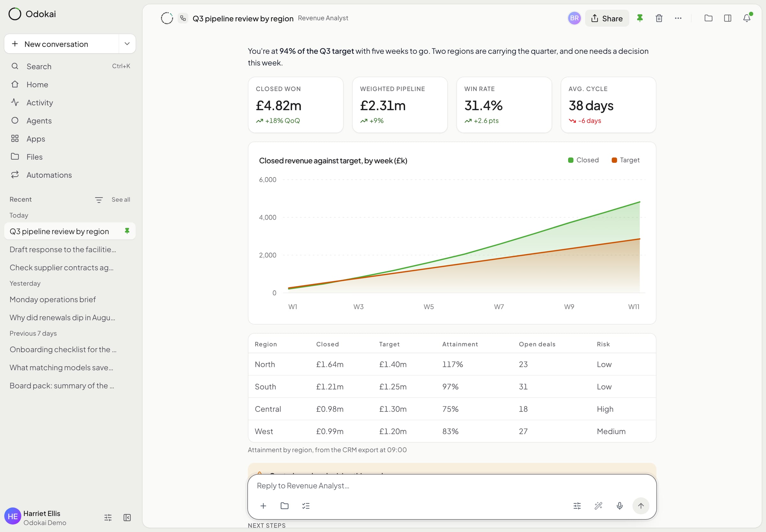Open Check supplier contracts conversation
This screenshot has height=532, width=766.
click(x=70, y=267)
